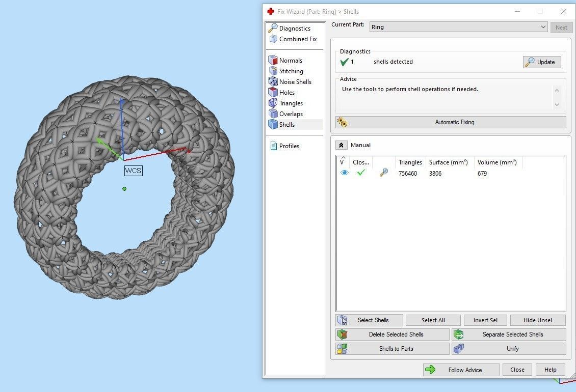Click the magnifier icon in the shell row
This screenshot has height=392, width=576.
pyautogui.click(x=383, y=173)
